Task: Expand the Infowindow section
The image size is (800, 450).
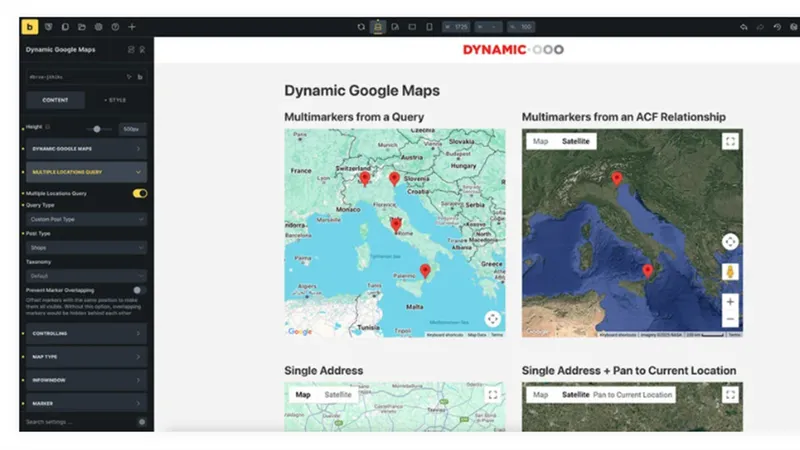Action: (86, 380)
